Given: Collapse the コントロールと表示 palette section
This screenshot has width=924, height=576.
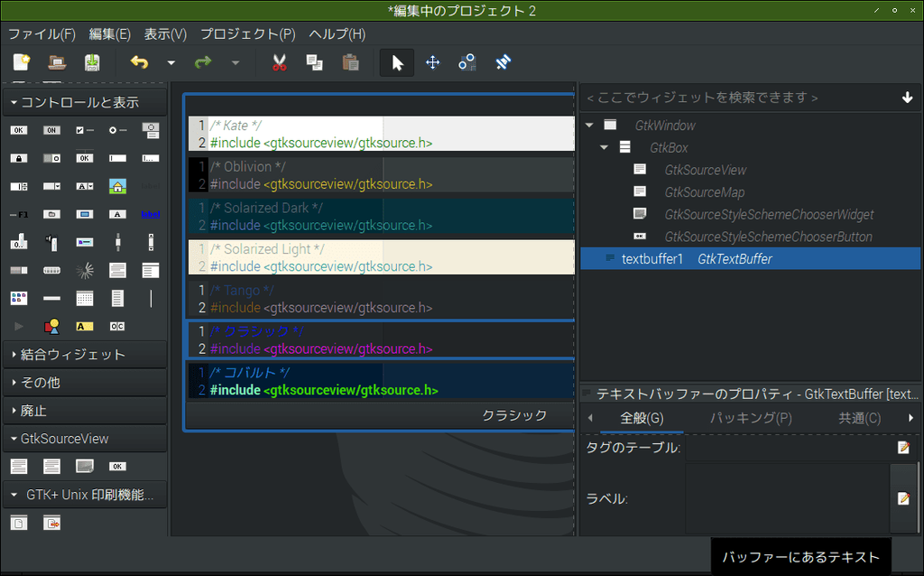Looking at the screenshot, I should click(85, 103).
